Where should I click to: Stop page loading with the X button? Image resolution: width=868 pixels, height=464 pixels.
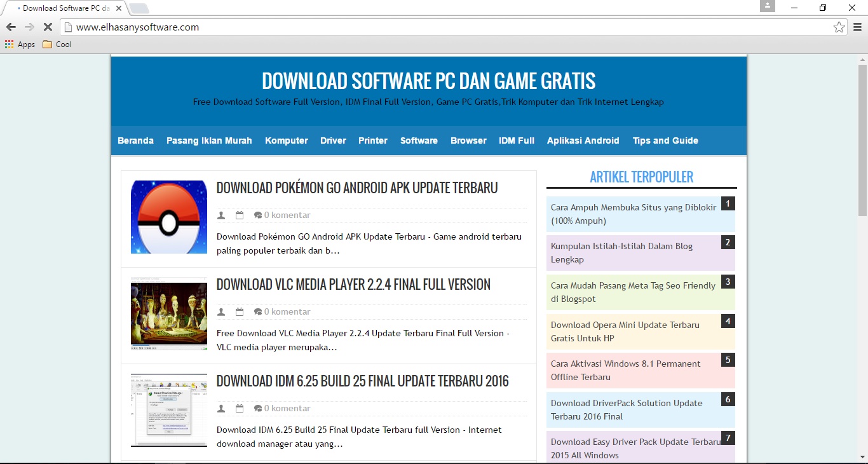click(48, 27)
